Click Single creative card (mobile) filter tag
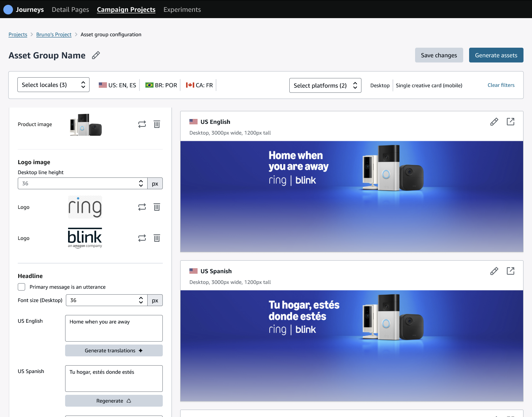The height and width of the screenshot is (417, 532). point(429,85)
